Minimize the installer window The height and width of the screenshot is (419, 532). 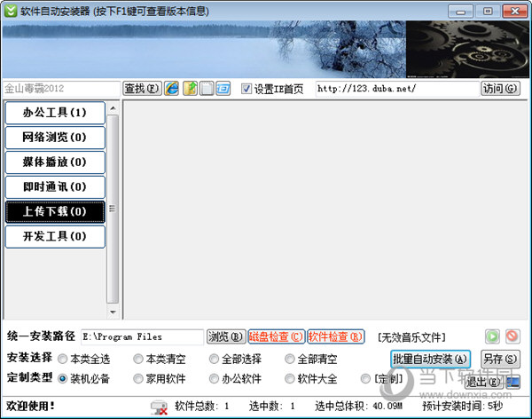pos(460,12)
